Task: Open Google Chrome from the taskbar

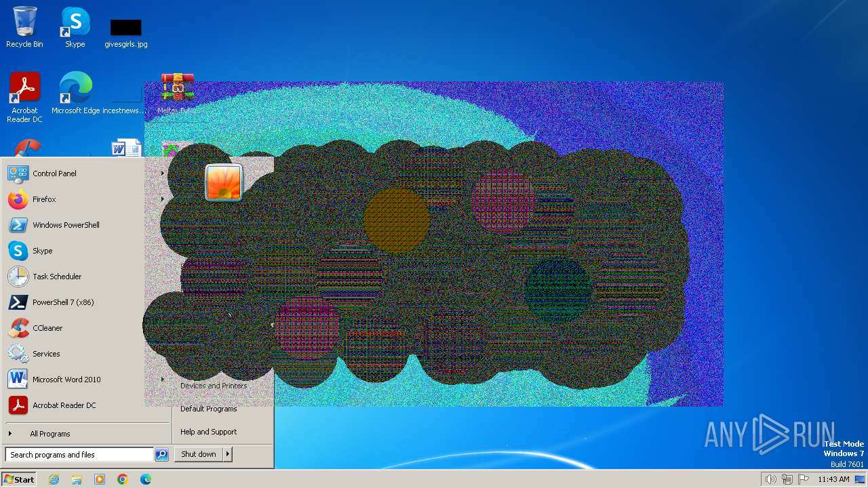Action: tap(123, 479)
